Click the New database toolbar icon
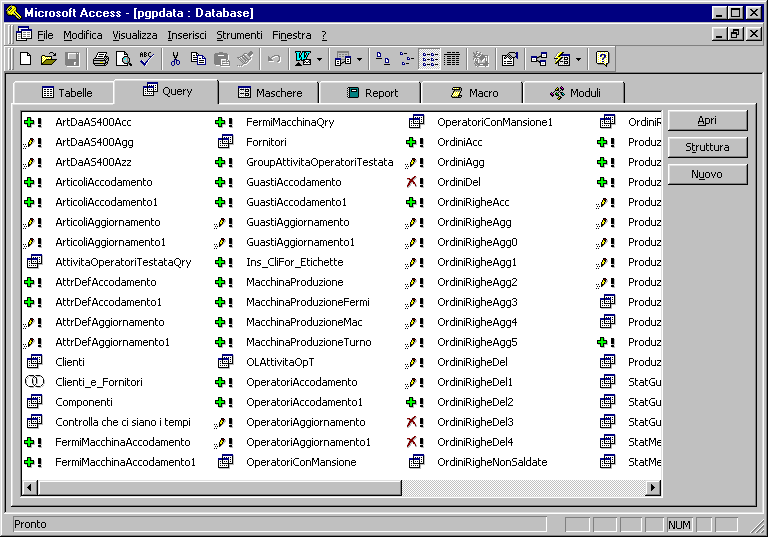 (x=25, y=59)
